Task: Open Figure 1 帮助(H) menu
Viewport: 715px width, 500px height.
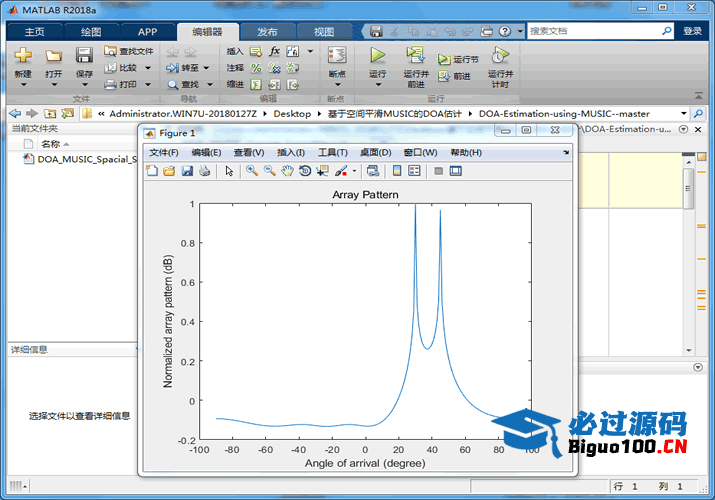Action: click(466, 153)
